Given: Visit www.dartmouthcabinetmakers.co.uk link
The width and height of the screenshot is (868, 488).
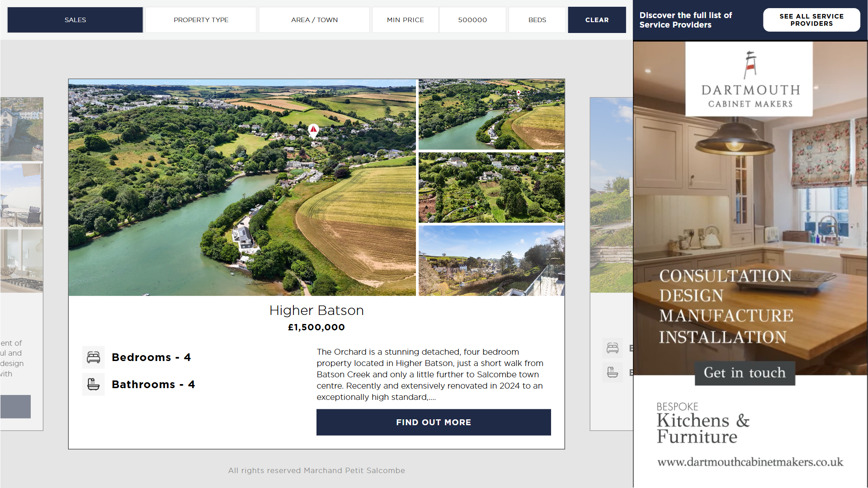Looking at the screenshot, I should click(750, 462).
